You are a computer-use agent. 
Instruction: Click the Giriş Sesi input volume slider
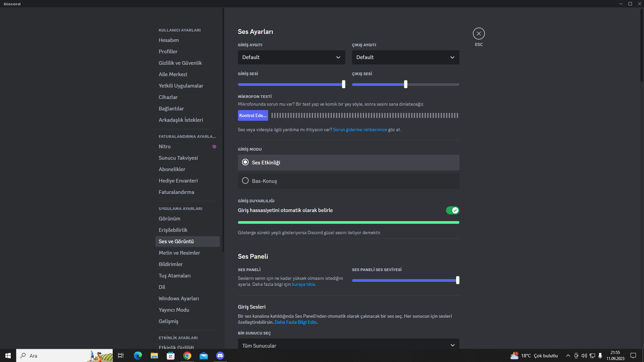click(291, 85)
